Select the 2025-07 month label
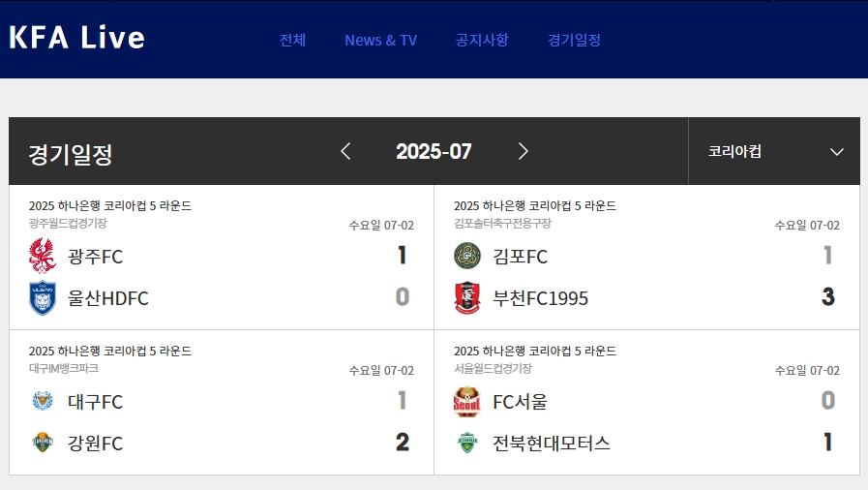The image size is (868, 490). [434, 151]
